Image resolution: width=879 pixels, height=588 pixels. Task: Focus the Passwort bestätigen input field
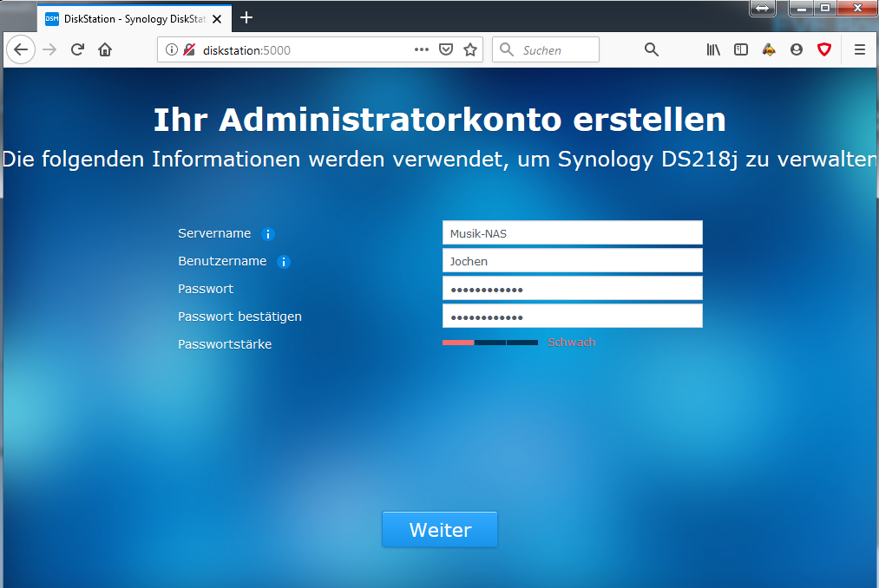coord(573,317)
